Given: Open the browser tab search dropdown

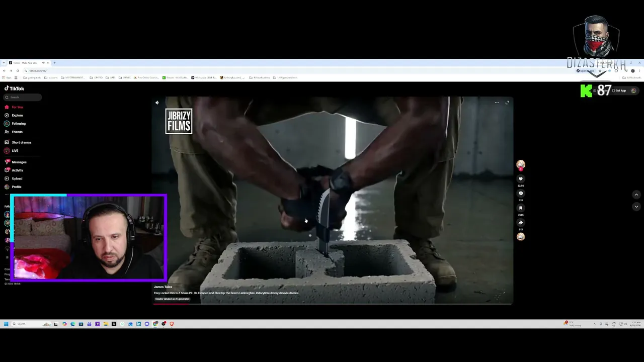Looking at the screenshot, I should [x=4, y=63].
